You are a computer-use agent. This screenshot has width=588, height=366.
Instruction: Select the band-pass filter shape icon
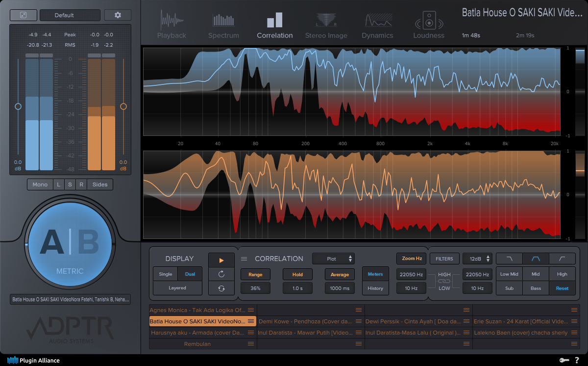[x=536, y=259]
